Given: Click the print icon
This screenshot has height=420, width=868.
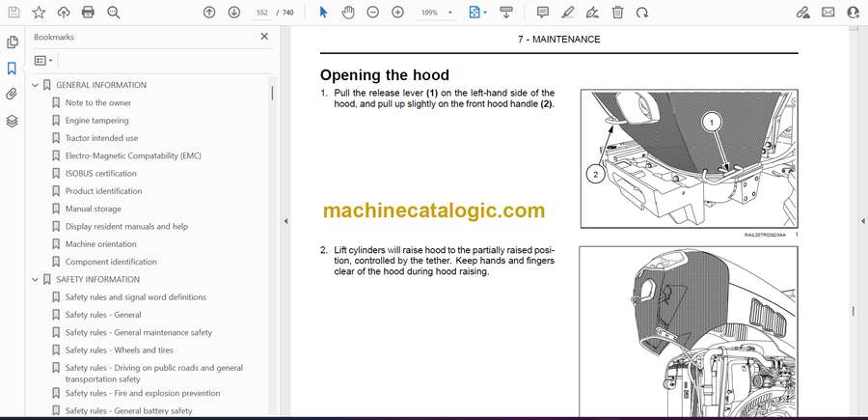Looking at the screenshot, I should click(x=89, y=13).
